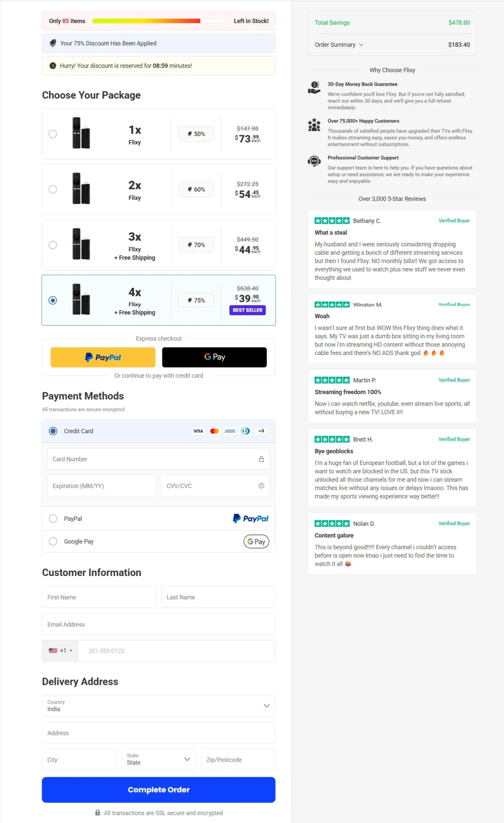Click the Visa card icon
The height and width of the screenshot is (823, 504).
pyautogui.click(x=198, y=431)
